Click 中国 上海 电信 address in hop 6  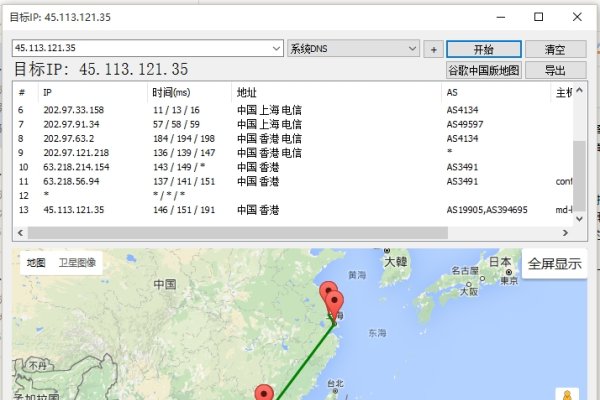(269, 110)
